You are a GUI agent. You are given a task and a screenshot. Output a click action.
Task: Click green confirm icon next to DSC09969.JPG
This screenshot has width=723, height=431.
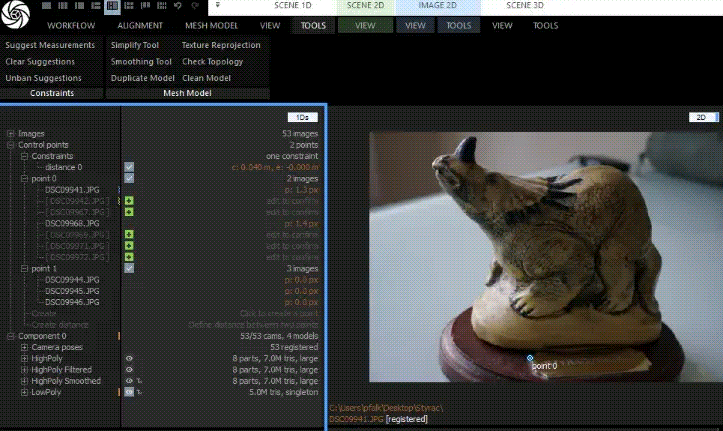pyautogui.click(x=129, y=235)
